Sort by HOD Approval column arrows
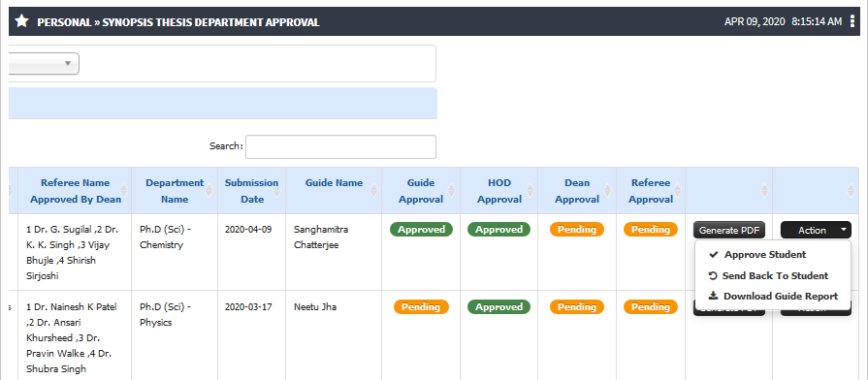The image size is (868, 380). tap(530, 191)
